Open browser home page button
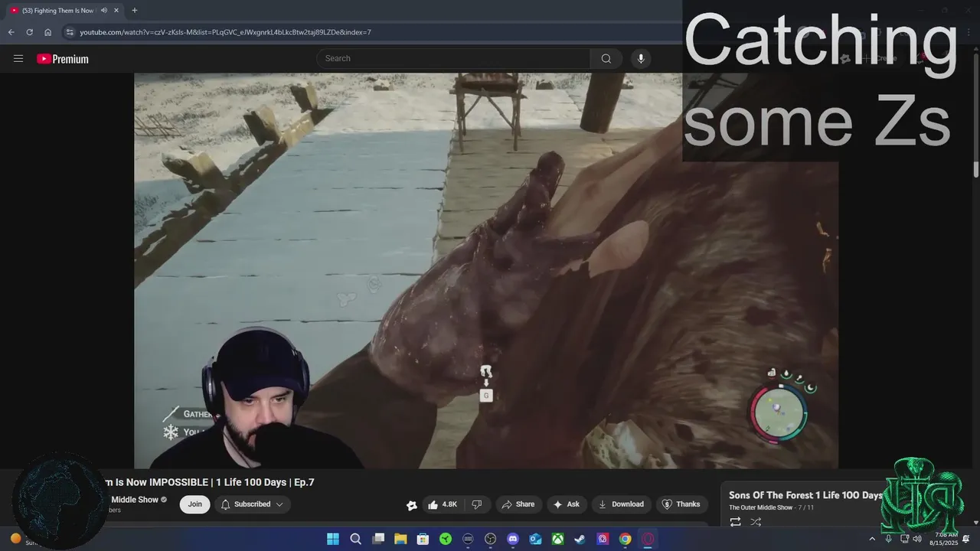The width and height of the screenshot is (980, 551). coord(47,32)
